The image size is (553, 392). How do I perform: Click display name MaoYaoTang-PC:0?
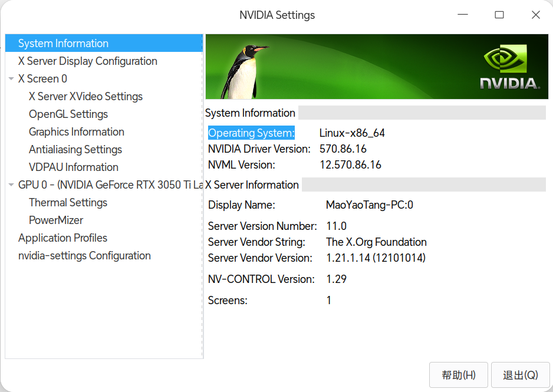[370, 205]
